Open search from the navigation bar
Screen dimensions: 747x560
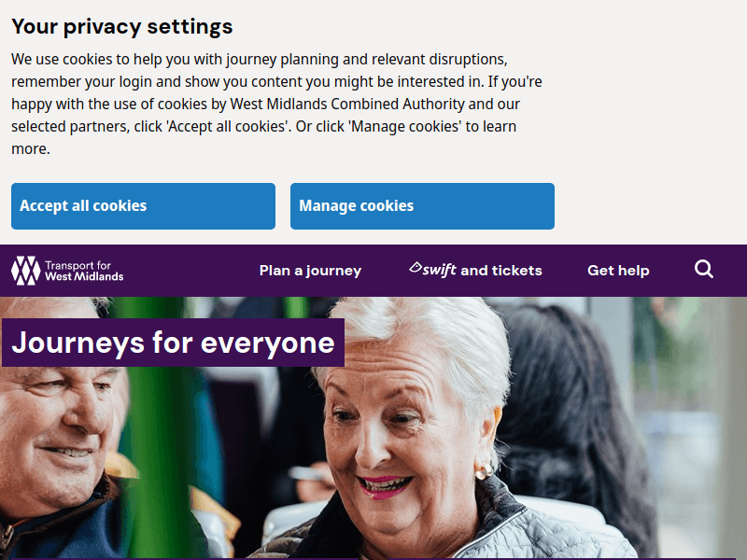[x=703, y=269]
